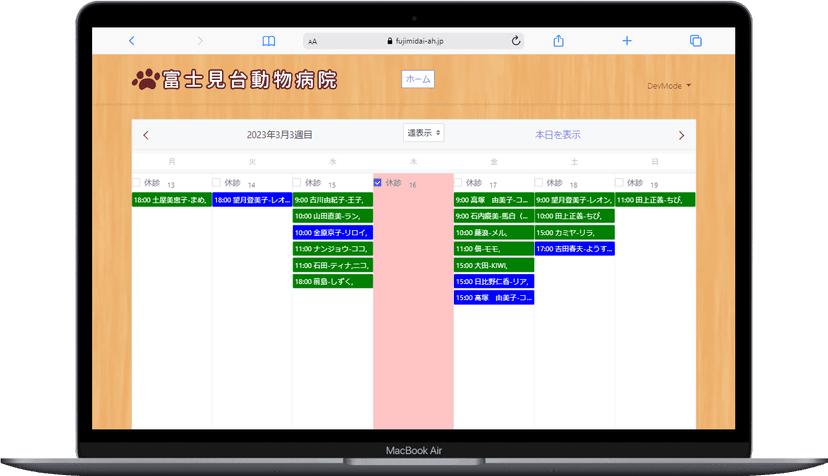Open a new tab with the plus icon

pyautogui.click(x=627, y=41)
